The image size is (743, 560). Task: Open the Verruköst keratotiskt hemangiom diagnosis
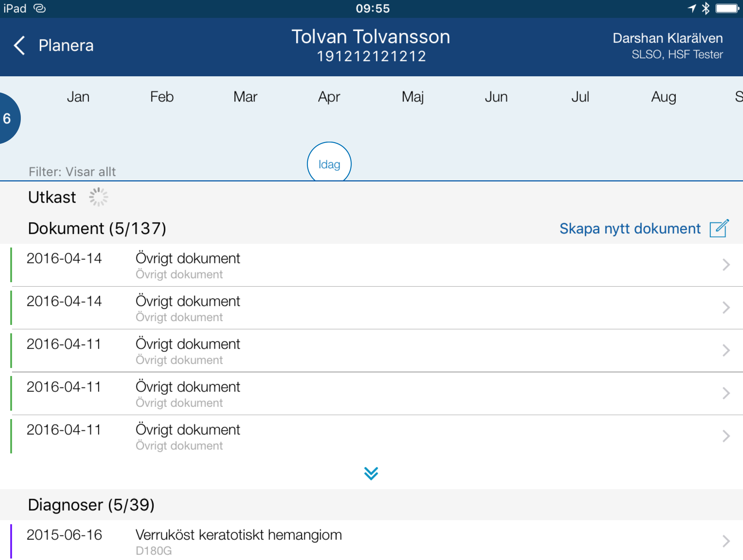pos(371,541)
